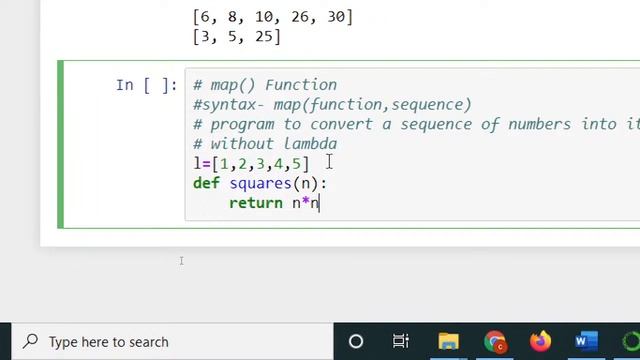Click the search magnifier icon in taskbar
Screen dimensions: 640x360
[x=31, y=341]
